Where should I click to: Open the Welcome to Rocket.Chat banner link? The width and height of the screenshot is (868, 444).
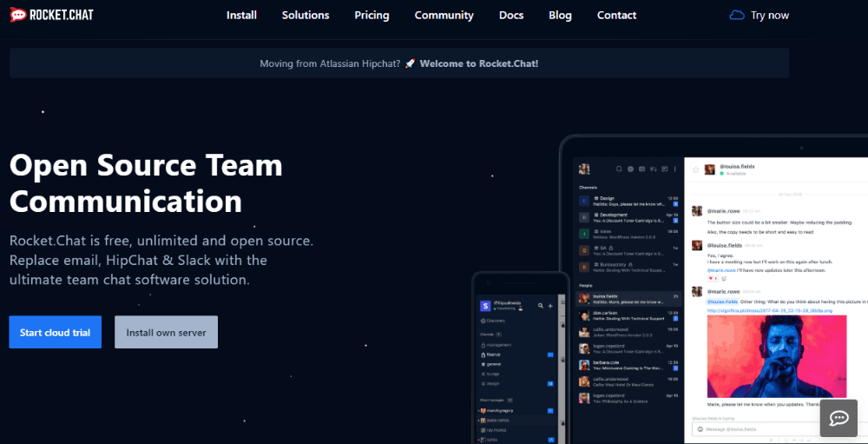tap(479, 63)
